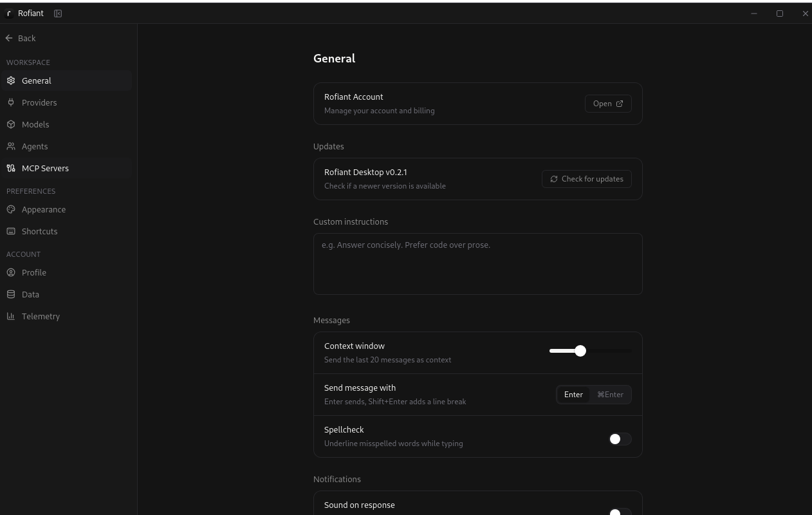Open the Profile account page
The image size is (812, 515).
coord(67,272)
